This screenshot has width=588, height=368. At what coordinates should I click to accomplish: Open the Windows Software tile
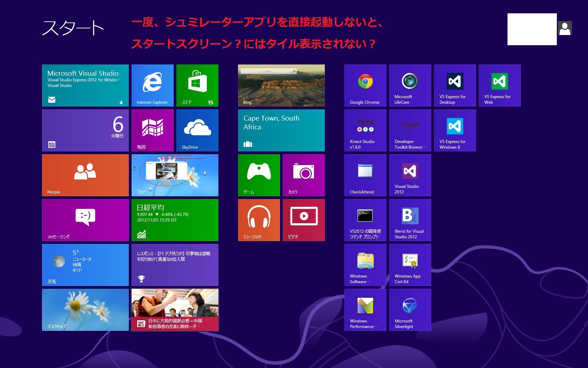tap(365, 265)
